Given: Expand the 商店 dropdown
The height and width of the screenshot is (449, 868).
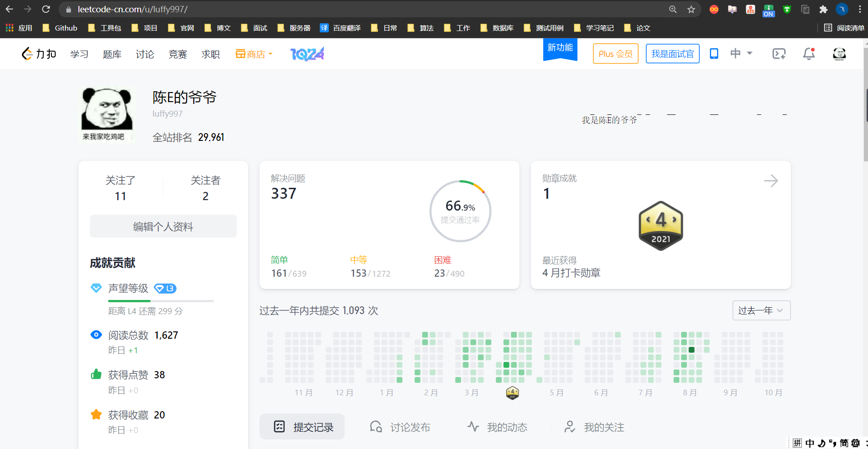Looking at the screenshot, I should coord(254,54).
